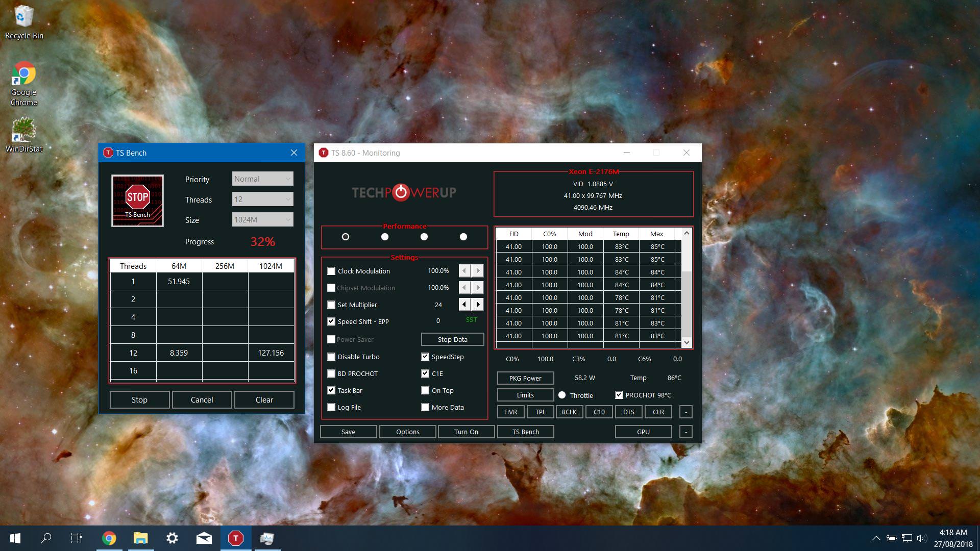This screenshot has height=551, width=980.
Task: Click TS Bench title bar logo icon
Action: click(x=108, y=153)
